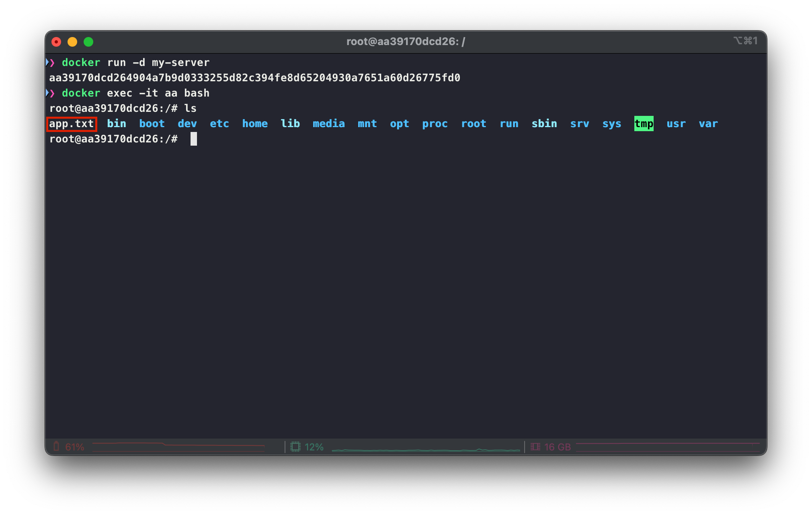Click the yellow minimize window button

(72, 42)
